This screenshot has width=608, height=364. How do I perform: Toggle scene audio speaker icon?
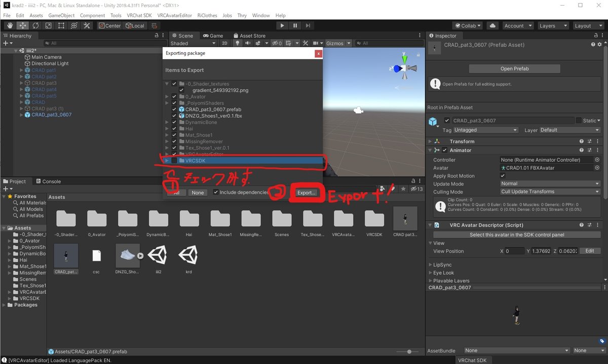[248, 43]
